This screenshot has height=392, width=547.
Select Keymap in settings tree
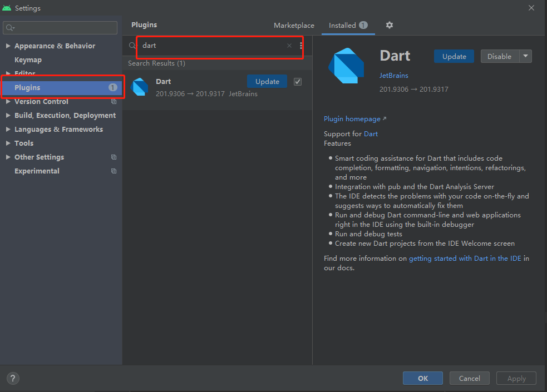pyautogui.click(x=28, y=59)
